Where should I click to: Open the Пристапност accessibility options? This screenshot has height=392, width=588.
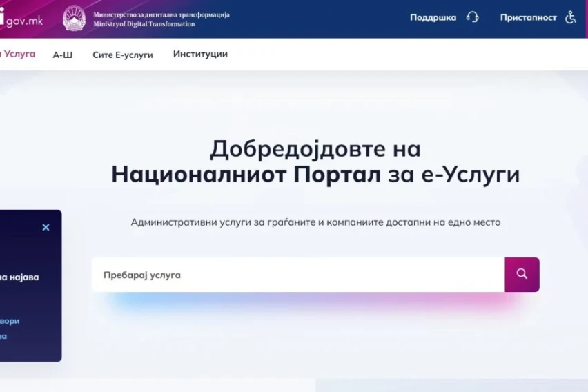pos(528,17)
